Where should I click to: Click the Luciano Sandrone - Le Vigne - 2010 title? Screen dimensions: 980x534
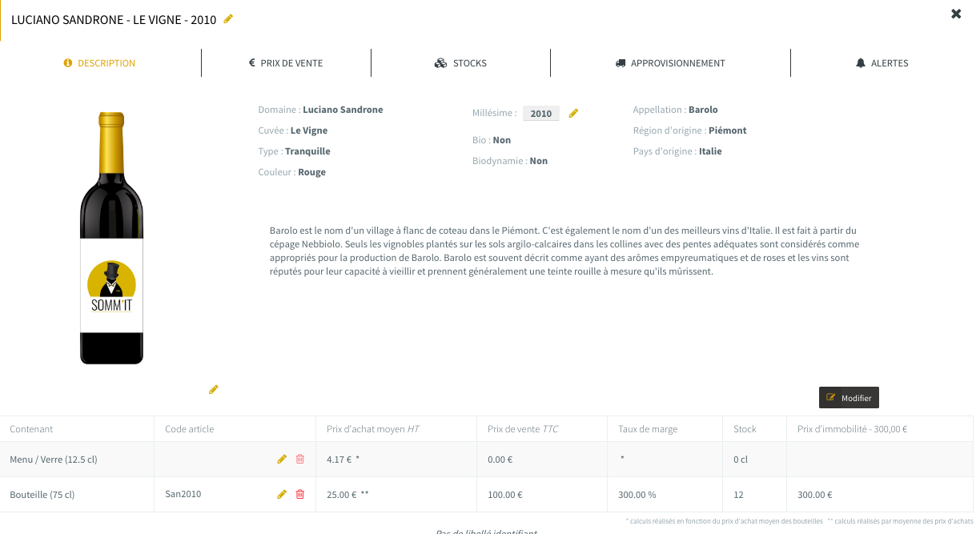click(114, 19)
